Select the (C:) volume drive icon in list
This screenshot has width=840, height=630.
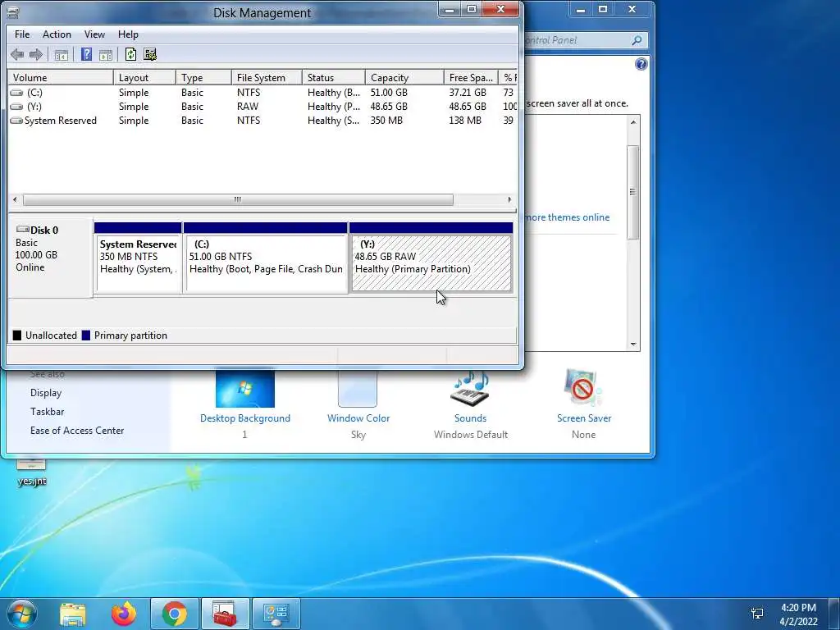(x=16, y=93)
